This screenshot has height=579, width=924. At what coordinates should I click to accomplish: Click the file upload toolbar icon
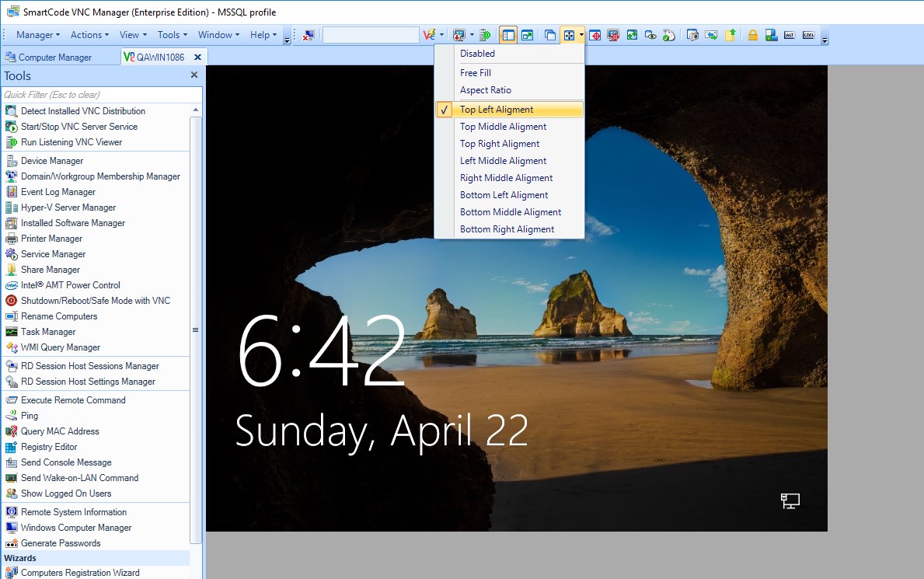click(x=729, y=35)
